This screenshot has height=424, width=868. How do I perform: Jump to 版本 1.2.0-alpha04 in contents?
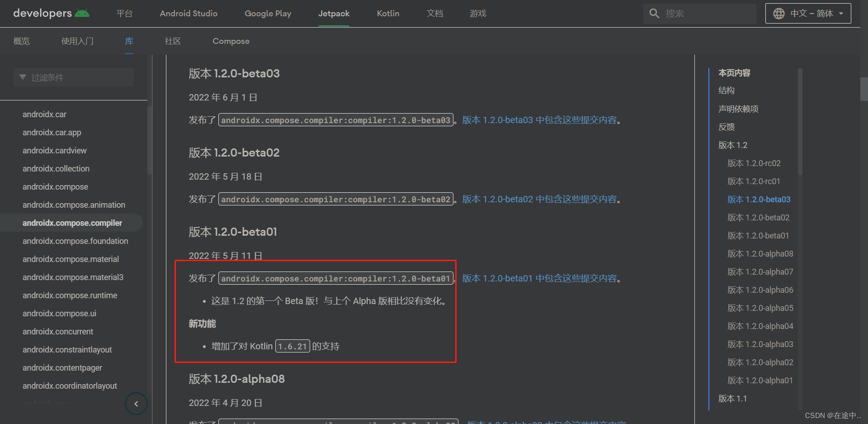[x=760, y=326]
